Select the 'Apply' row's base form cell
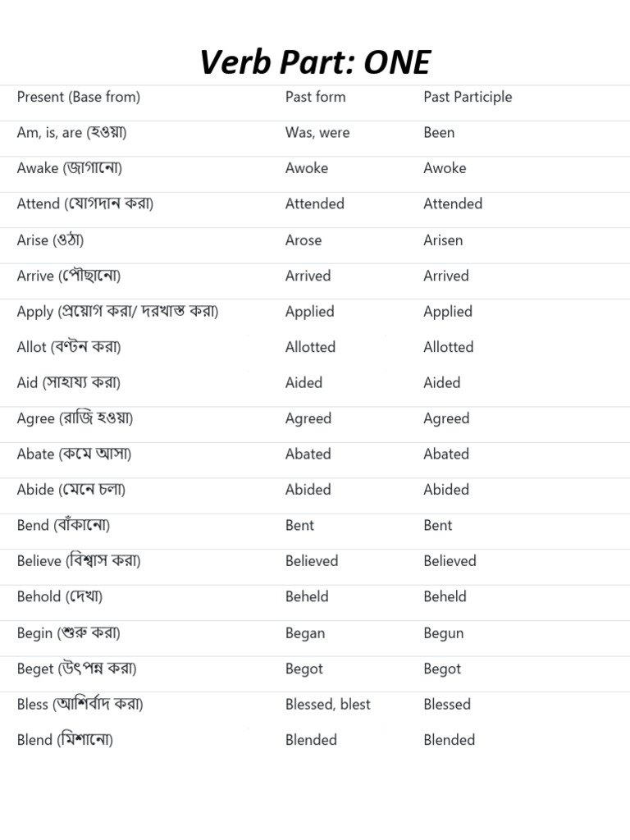Screen dimensions: 630x840 117,312
